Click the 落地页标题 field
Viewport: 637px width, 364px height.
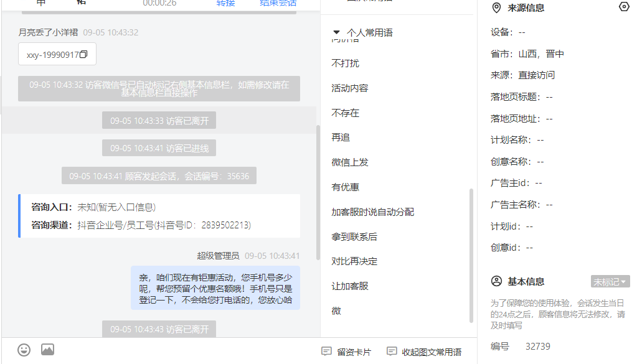tap(522, 97)
